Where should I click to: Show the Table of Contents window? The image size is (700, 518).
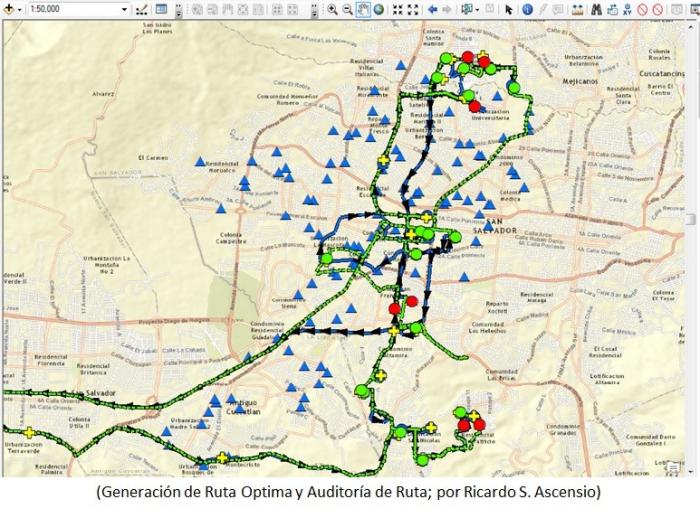(161, 9)
